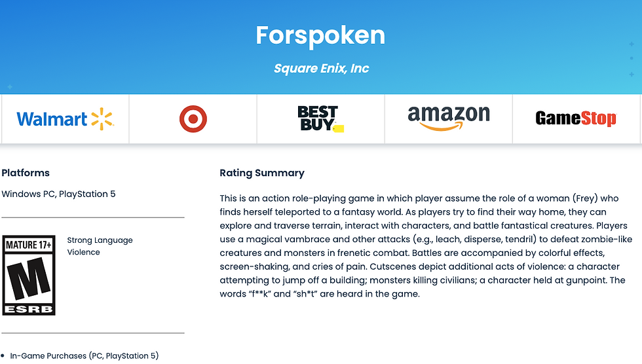Click the MATURE 17+ label on rating box
The image size is (642, 364).
coord(28,246)
